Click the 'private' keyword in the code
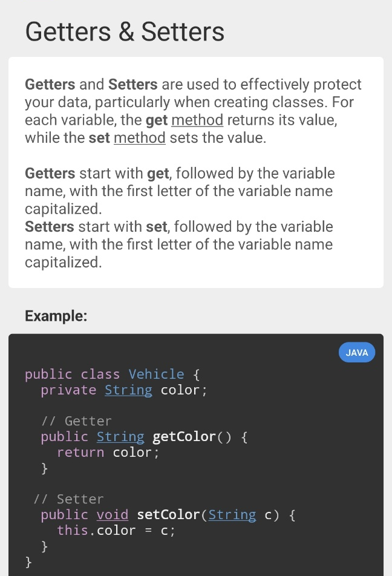The height and width of the screenshot is (576, 392). (x=68, y=390)
